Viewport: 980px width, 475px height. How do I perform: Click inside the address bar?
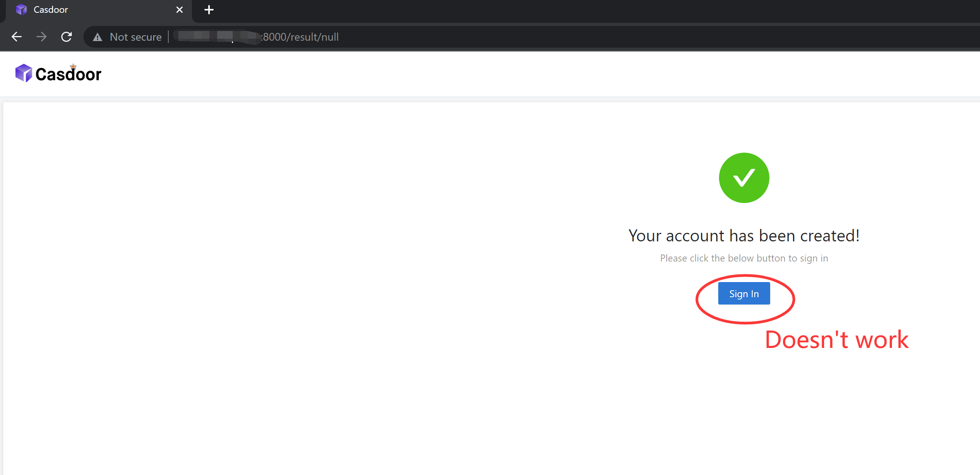click(465, 37)
